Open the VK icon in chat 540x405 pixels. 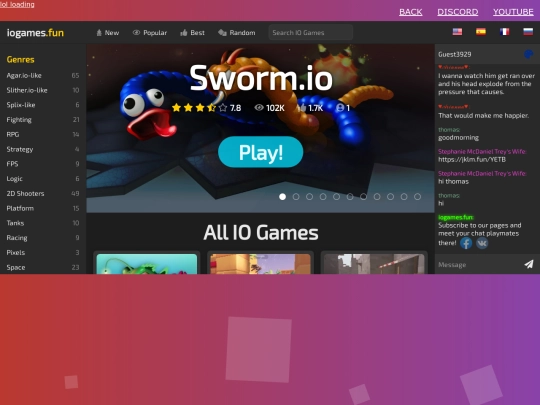[482, 243]
